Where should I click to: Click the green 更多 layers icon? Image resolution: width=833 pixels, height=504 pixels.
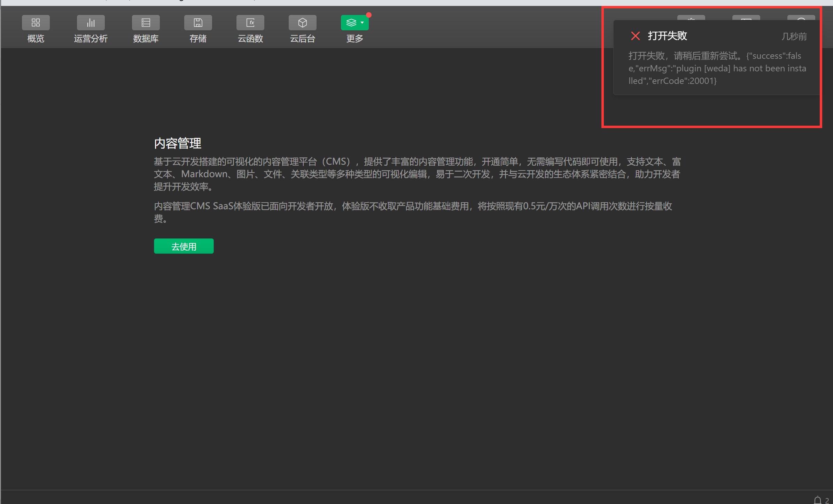pos(351,23)
